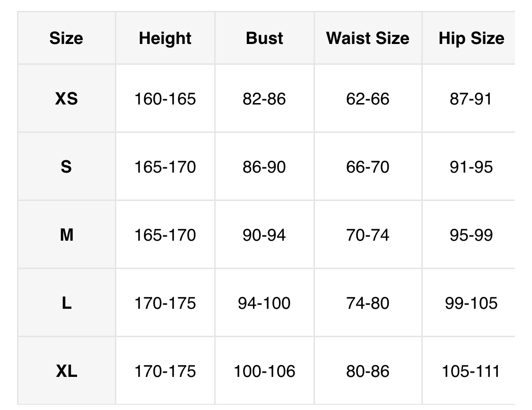Click the Height column header

pos(165,38)
